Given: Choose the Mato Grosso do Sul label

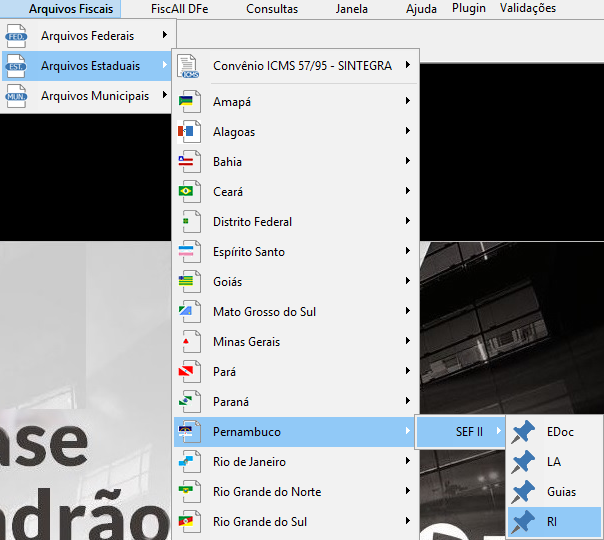Looking at the screenshot, I should click(264, 312).
